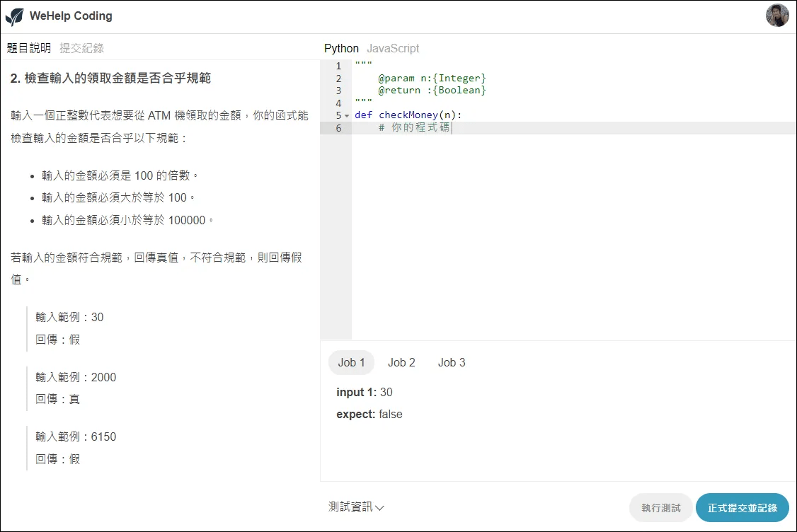
Task: Select the Job 1 test case tab
Action: pos(351,362)
